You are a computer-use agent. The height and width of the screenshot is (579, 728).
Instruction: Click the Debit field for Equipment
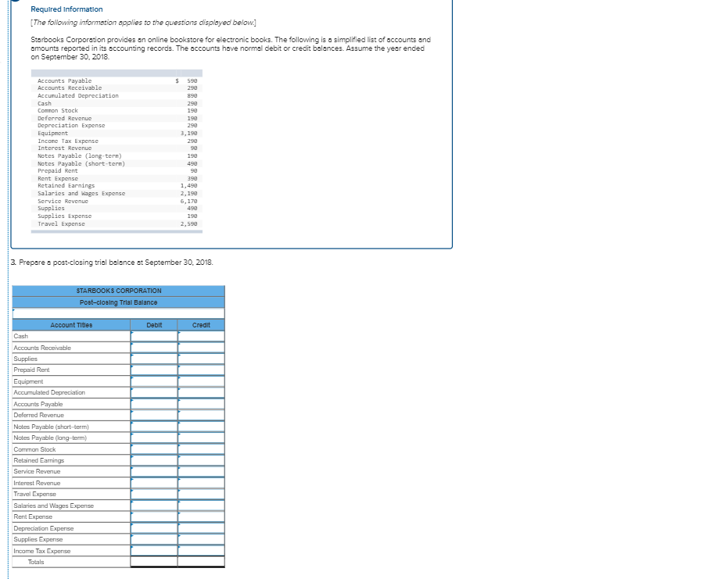(153, 381)
